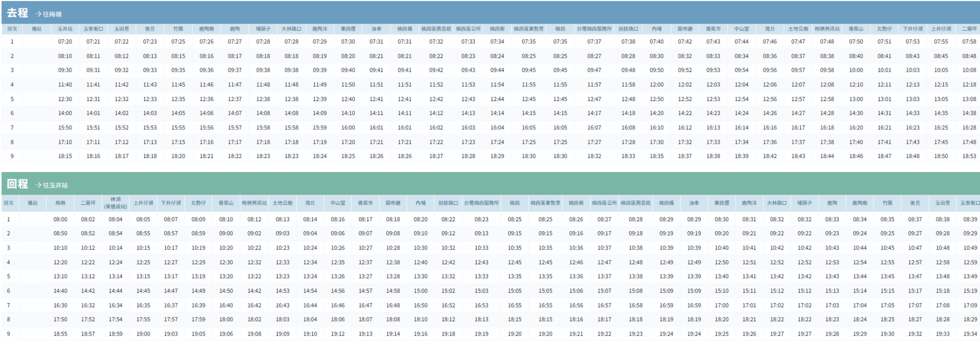Click 楠西區圖書館 header in 去程 table
This screenshot has height=341, width=980.
tap(436, 29)
